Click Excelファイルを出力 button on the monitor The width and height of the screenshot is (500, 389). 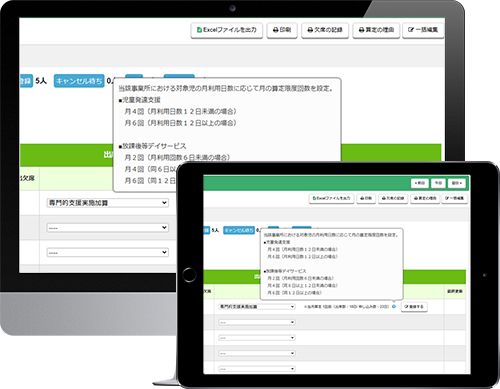(x=227, y=30)
